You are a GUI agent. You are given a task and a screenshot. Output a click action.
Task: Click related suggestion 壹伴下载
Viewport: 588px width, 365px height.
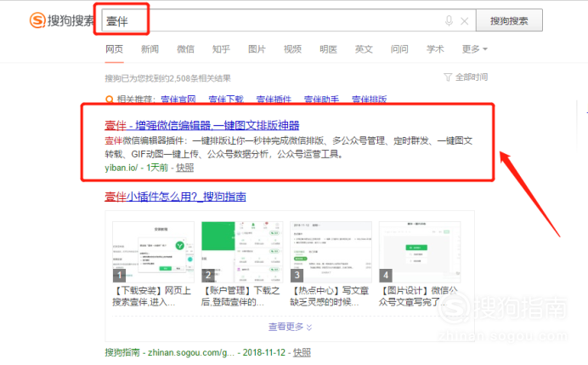[x=226, y=100]
